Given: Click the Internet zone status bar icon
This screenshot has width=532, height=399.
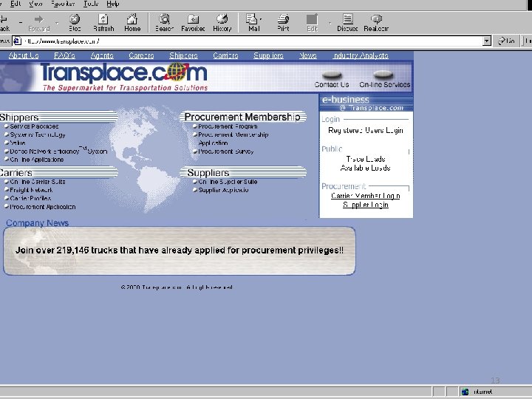Looking at the screenshot, I should 465,392.
